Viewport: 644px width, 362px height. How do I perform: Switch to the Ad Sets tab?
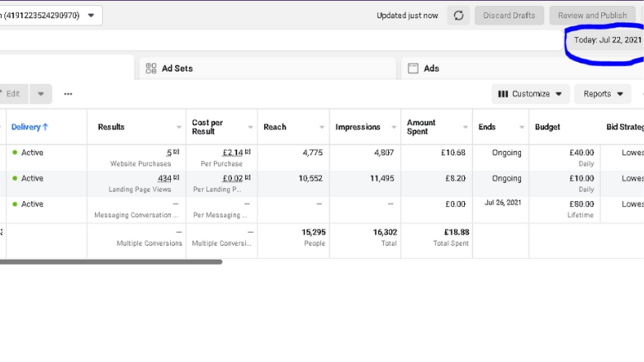(268, 68)
